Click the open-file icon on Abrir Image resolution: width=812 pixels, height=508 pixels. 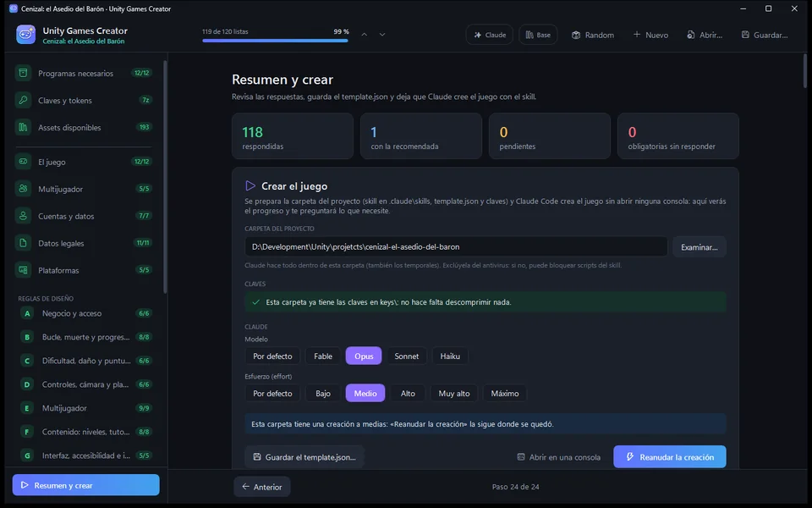(x=691, y=35)
